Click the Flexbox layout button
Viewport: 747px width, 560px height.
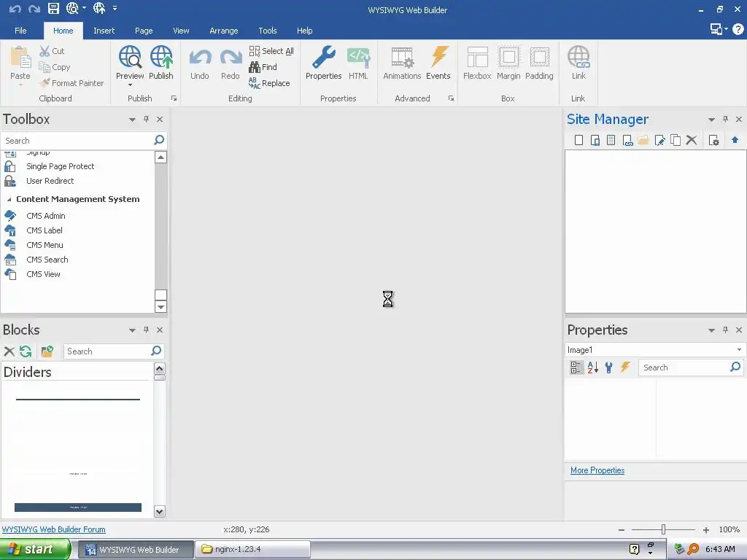477,63
